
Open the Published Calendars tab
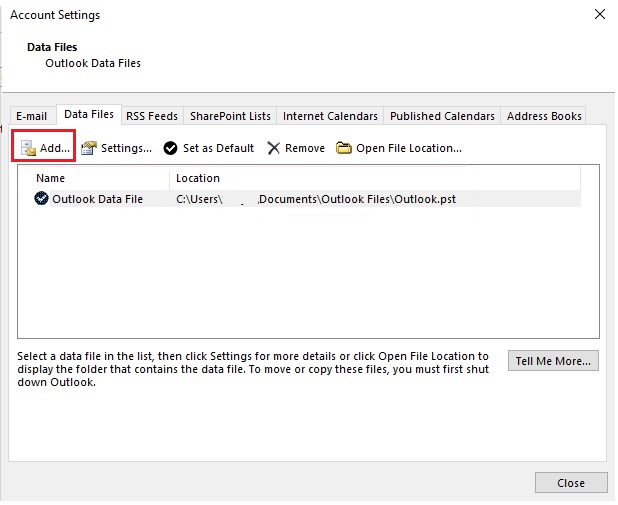(442, 116)
